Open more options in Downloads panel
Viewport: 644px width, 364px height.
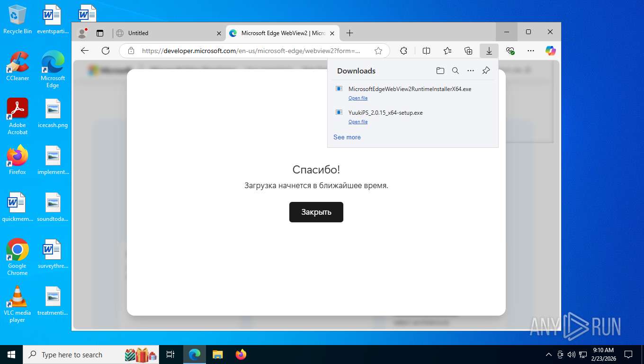coord(471,71)
